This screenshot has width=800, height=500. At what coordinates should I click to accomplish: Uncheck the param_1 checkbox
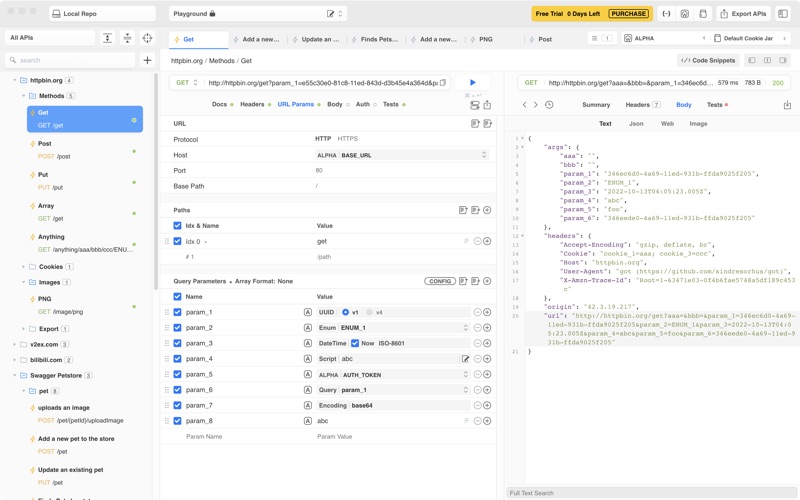pyautogui.click(x=178, y=312)
